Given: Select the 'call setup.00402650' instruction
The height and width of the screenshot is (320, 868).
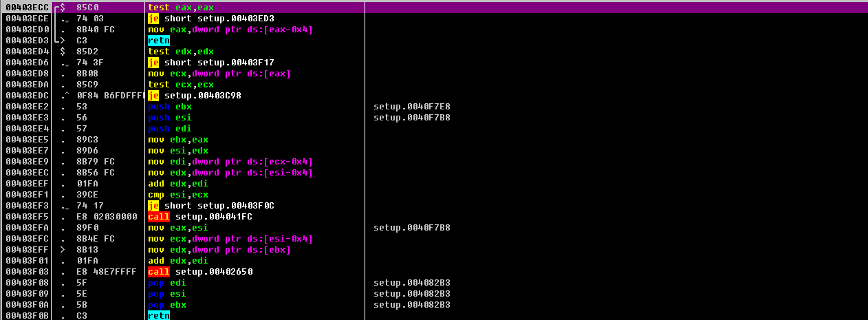Looking at the screenshot, I should pos(200,272).
